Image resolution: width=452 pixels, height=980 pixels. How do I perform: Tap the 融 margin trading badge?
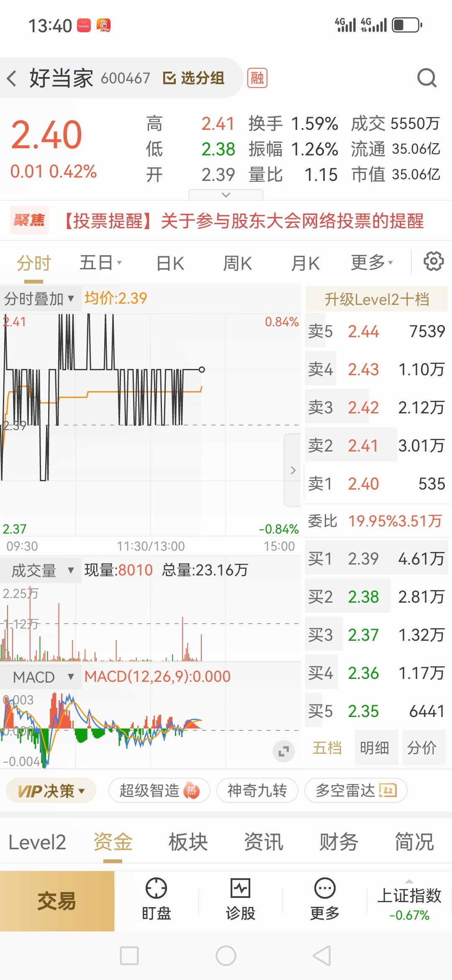(x=257, y=78)
